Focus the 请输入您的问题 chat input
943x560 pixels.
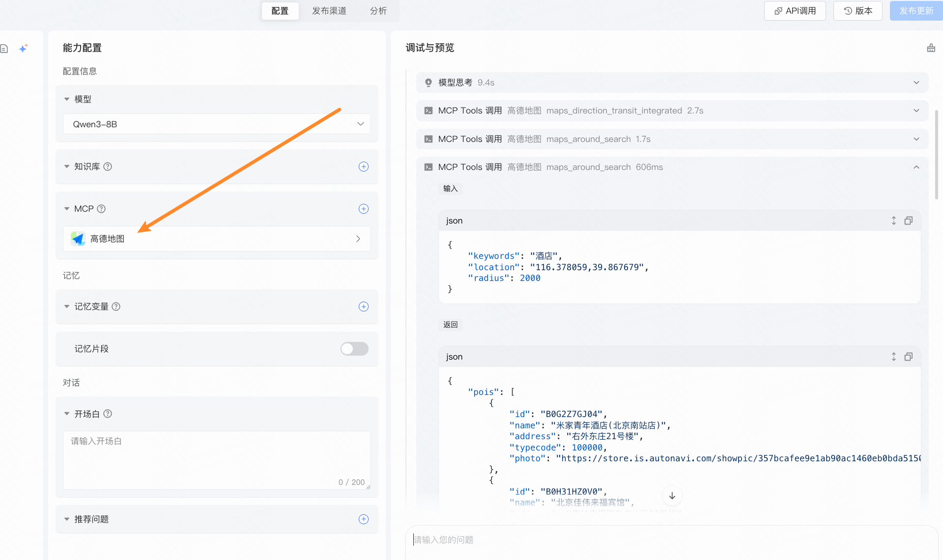tap(672, 540)
